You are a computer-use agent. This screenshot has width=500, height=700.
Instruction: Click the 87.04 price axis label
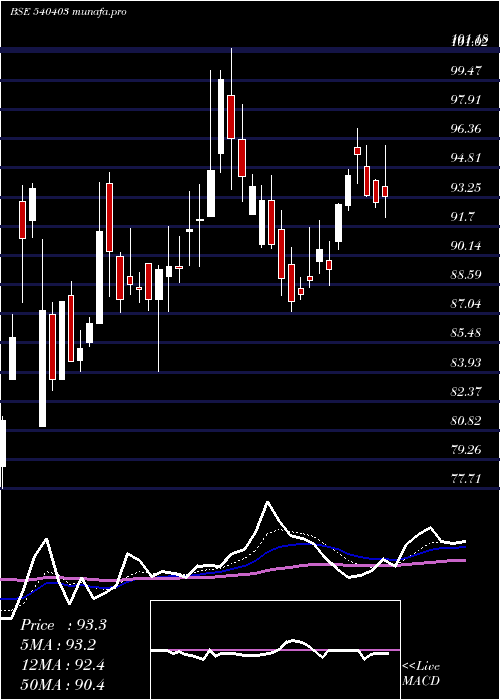466,304
